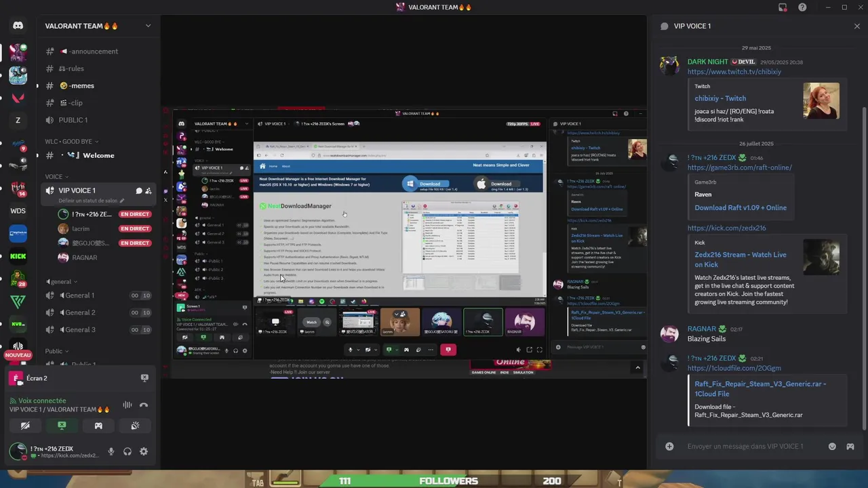
Task: Open the soundboard button
Action: point(135,426)
